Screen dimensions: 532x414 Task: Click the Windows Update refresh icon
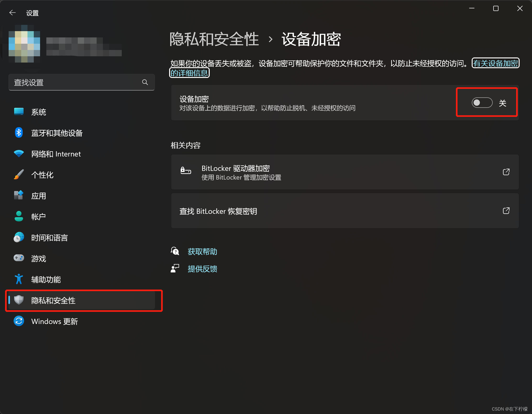19,321
